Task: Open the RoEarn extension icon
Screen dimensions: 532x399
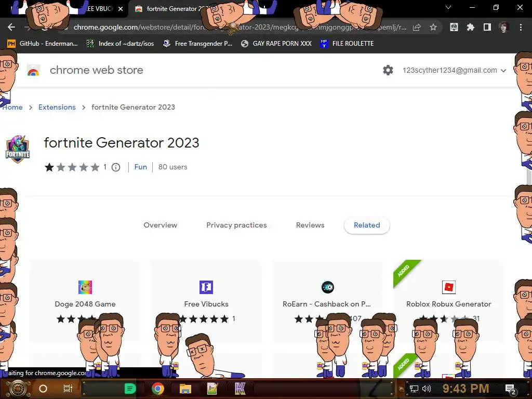Action: [x=327, y=287]
